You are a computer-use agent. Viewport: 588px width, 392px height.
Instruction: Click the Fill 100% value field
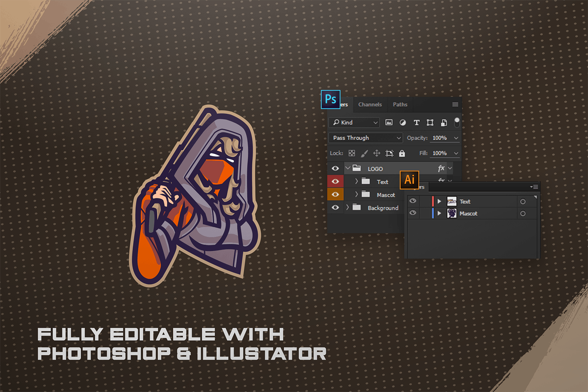click(x=439, y=153)
